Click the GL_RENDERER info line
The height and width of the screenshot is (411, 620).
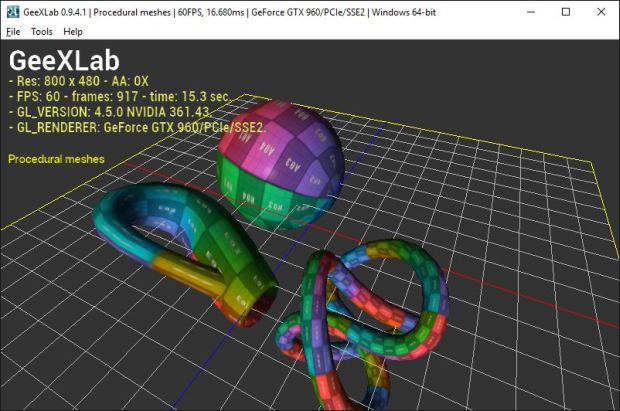click(x=136, y=127)
